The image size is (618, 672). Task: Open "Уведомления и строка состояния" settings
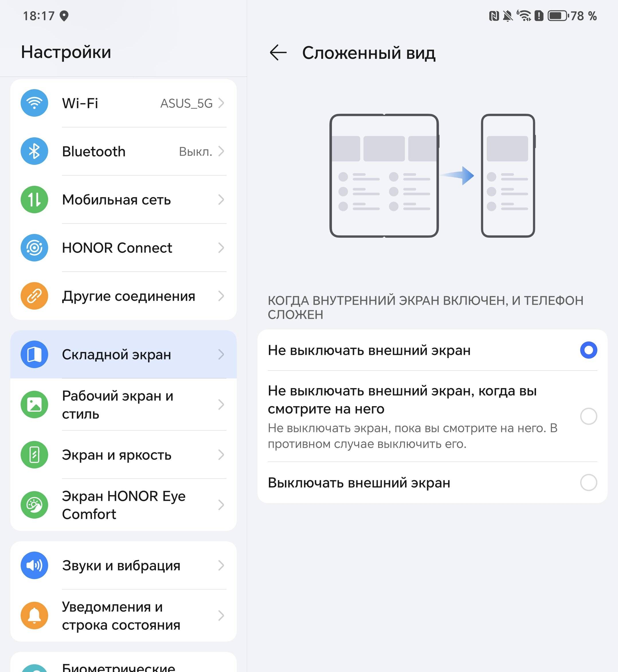pyautogui.click(x=123, y=616)
